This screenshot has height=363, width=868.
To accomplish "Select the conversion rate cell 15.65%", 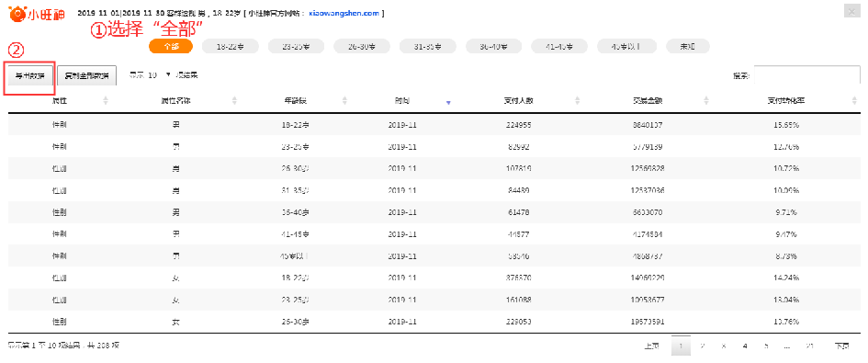I will [x=785, y=125].
